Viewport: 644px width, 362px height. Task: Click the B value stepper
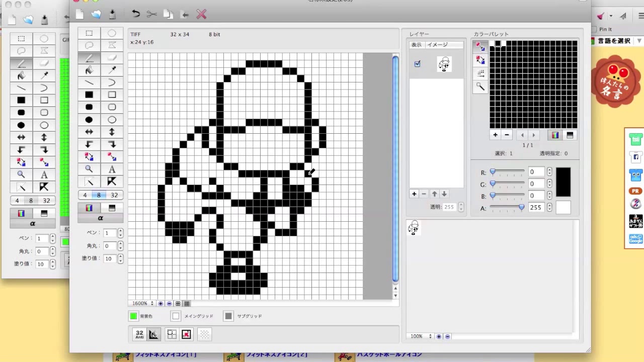click(549, 196)
